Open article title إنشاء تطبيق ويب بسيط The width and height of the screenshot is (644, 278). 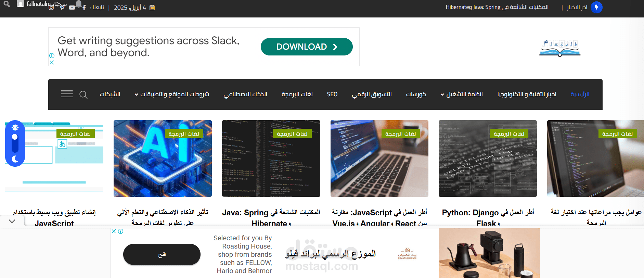[54, 217]
